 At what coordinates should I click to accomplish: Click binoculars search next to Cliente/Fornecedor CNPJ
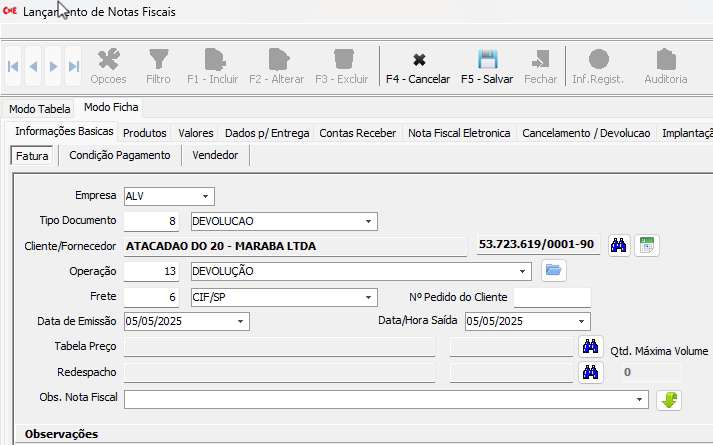[x=619, y=245]
